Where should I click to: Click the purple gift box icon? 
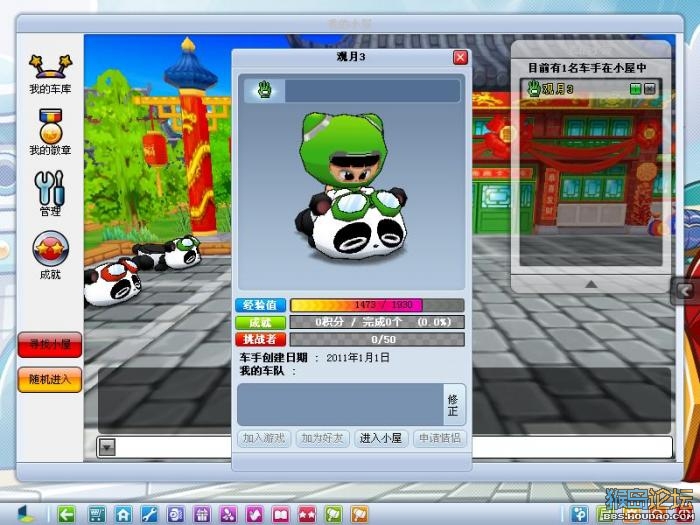(202, 514)
